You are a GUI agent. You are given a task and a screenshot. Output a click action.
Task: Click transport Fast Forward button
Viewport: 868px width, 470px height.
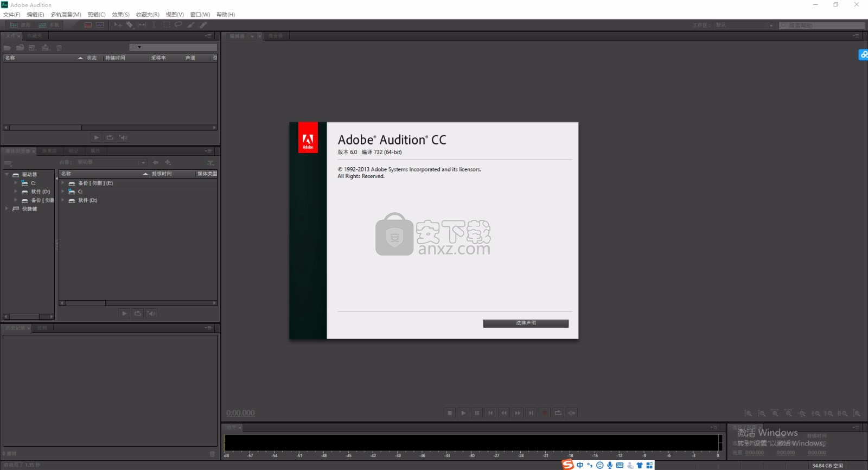click(518, 413)
